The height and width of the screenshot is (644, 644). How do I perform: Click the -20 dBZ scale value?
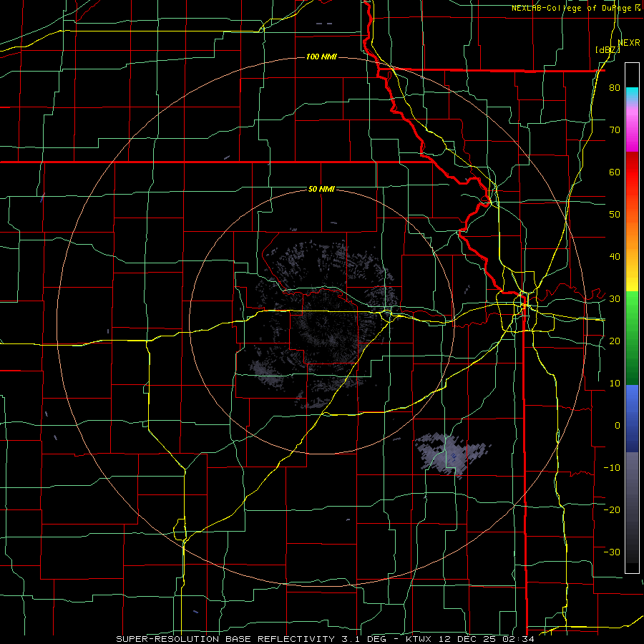(612, 509)
